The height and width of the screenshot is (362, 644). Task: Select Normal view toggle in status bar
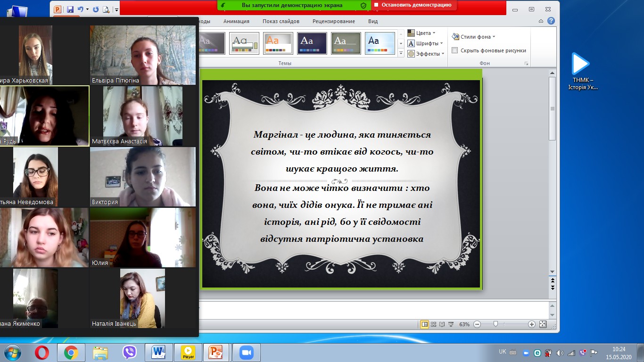pyautogui.click(x=425, y=324)
